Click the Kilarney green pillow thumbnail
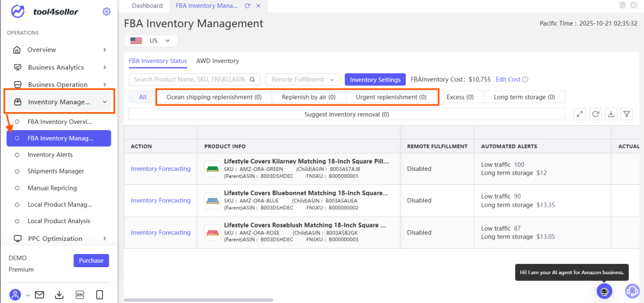Screen dimensions: 644x303 212,168
